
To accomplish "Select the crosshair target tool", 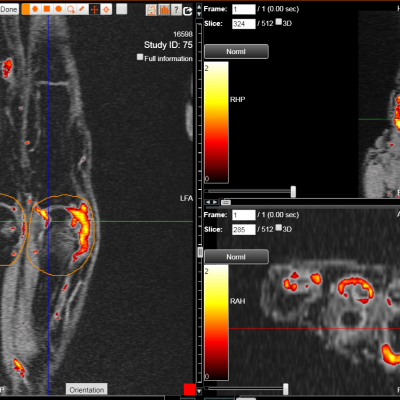I will 106,9.
